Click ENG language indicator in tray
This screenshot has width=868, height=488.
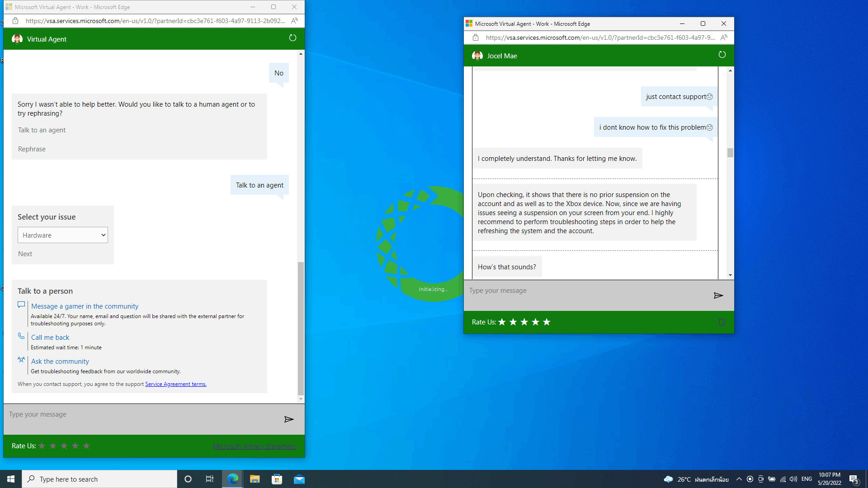tap(807, 479)
